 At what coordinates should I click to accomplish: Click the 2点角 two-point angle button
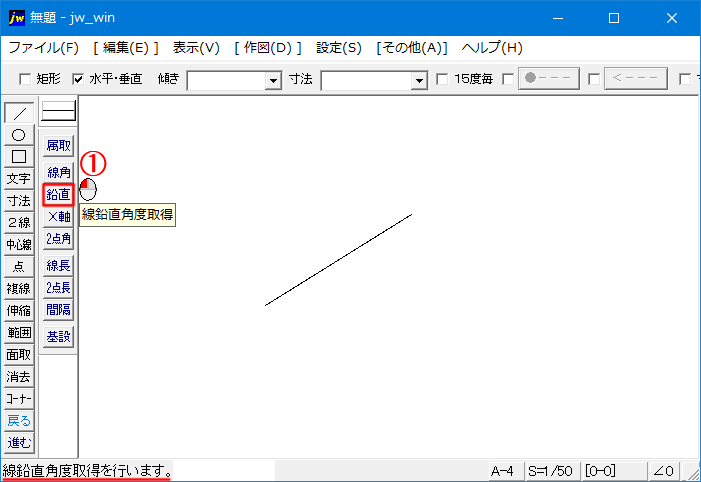point(59,238)
